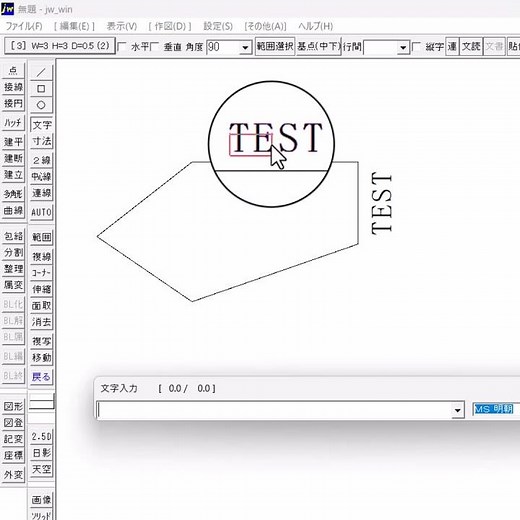Select the 建平 tool
Image resolution: width=520 pixels, height=520 pixels.
(13, 142)
